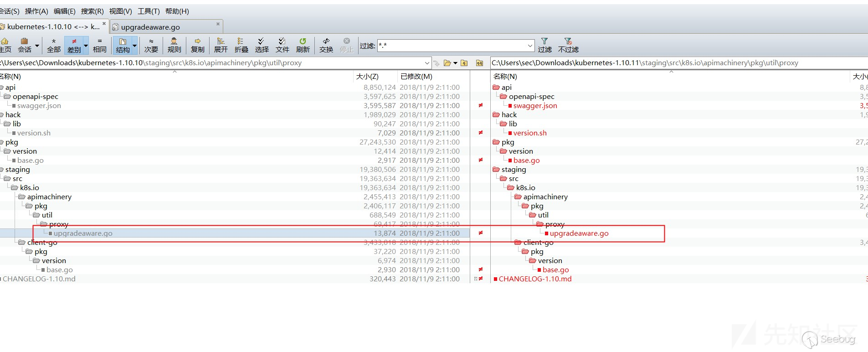Toggle the 差别 differences filter
The height and width of the screenshot is (352, 868).
[74, 45]
